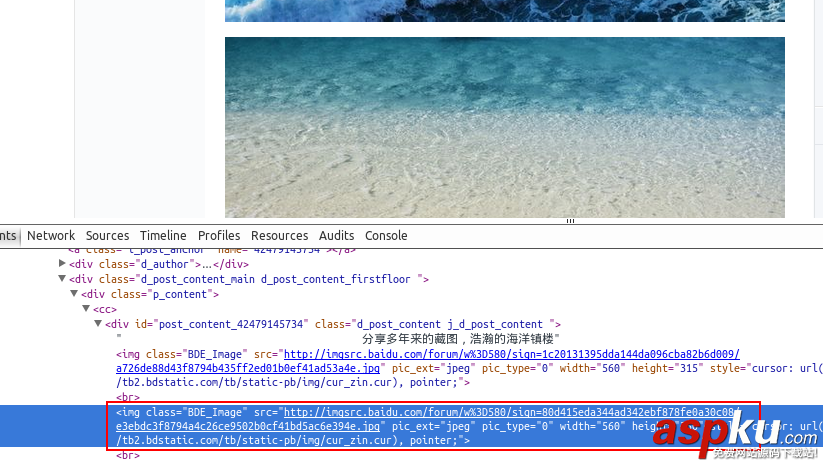Open highlighted image src link sign=80d415eda
The image size is (823, 465).
click(512, 412)
